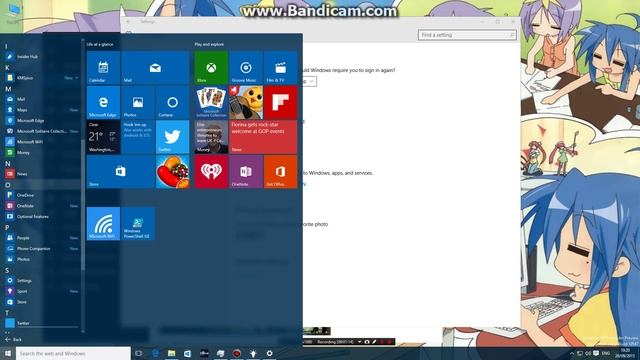Image resolution: width=640 pixels, height=360 pixels.
Task: Launch Candy Crush tile
Action: (173, 171)
